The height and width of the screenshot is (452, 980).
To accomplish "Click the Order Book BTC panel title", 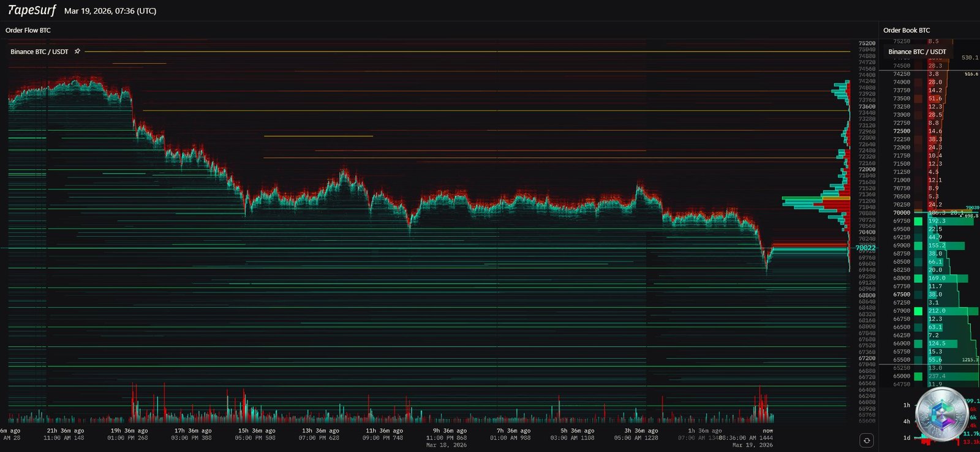I will [x=907, y=30].
